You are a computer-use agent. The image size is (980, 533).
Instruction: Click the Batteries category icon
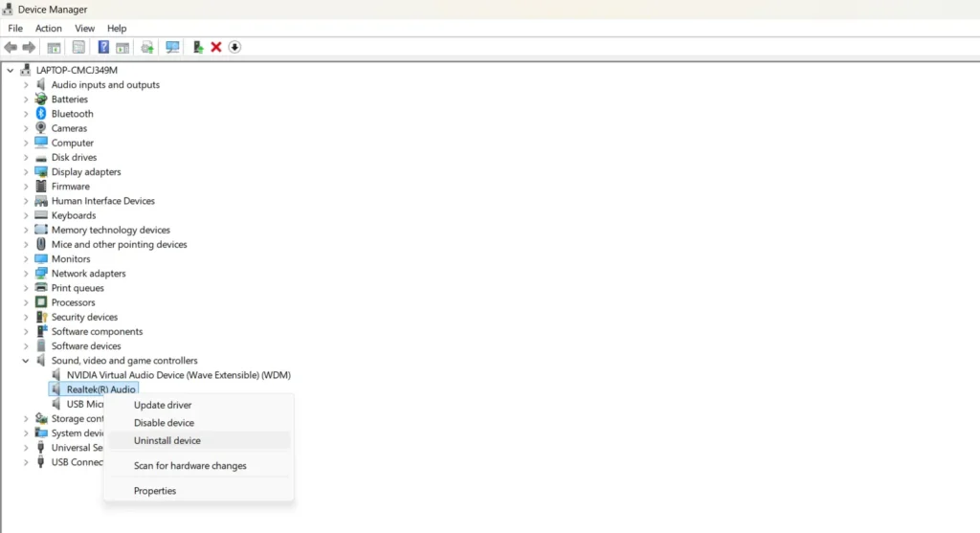(x=40, y=99)
